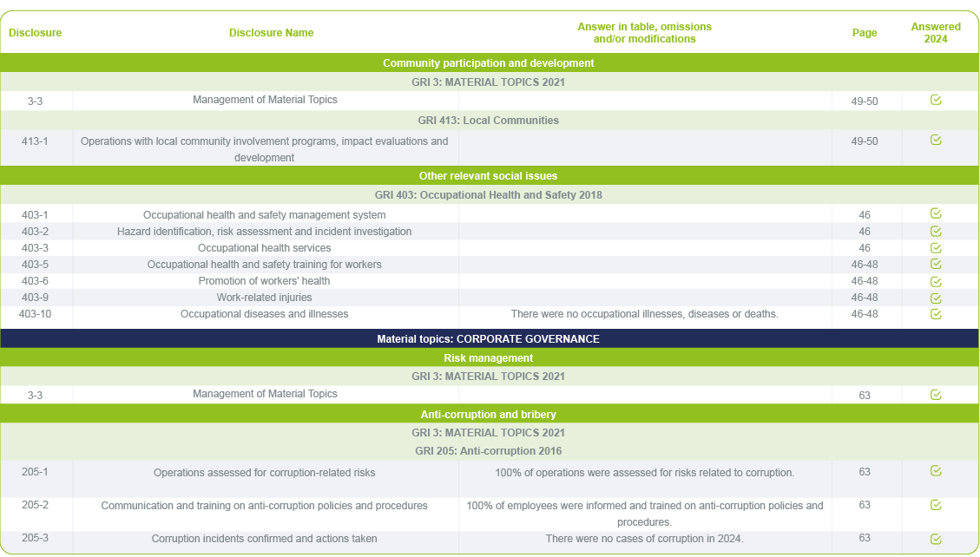
Task: Click the Answered 2024 column header
Action: pyautogui.click(x=936, y=33)
